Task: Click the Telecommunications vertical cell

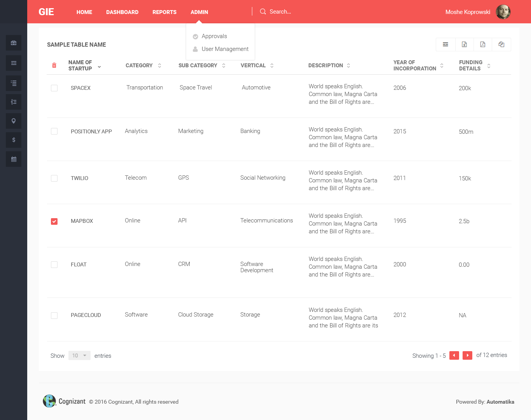Action: pyautogui.click(x=267, y=220)
